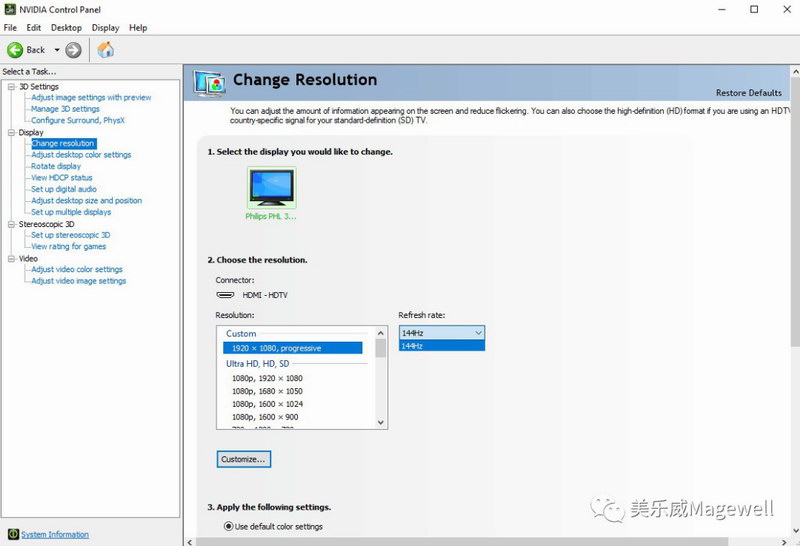This screenshot has width=800, height=546.
Task: Select 1080p, 1680 × 1050 resolution
Action: pyautogui.click(x=267, y=391)
